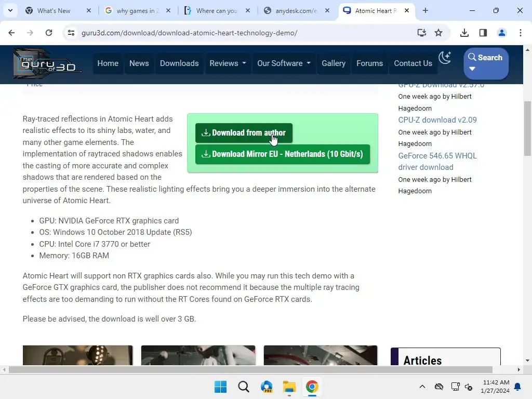Screen dimensions: 532x399
Task: Open Windows taskbar search
Action: pos(243,387)
